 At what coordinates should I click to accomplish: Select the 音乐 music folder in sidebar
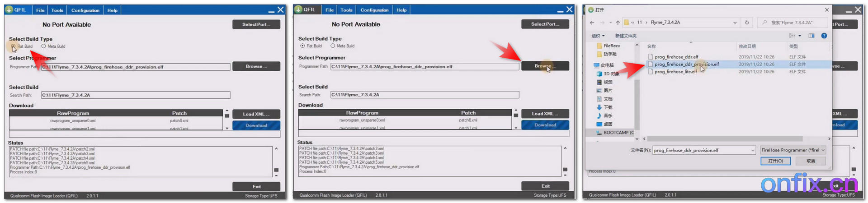(608, 116)
